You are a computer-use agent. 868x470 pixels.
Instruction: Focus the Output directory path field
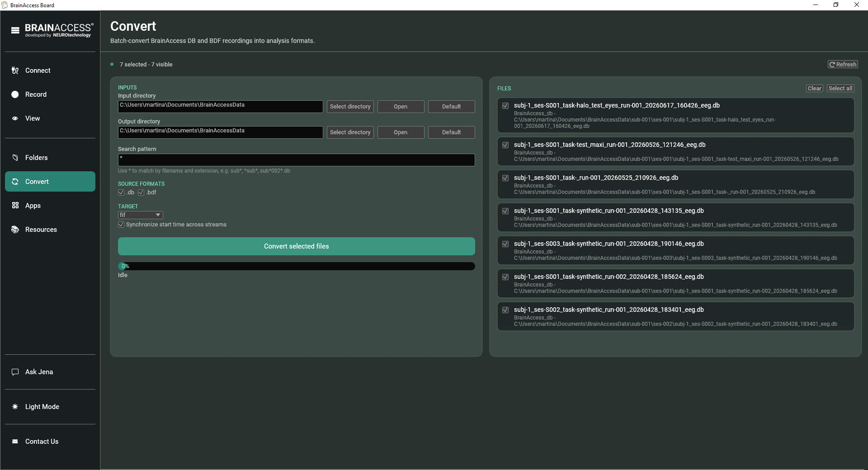coord(221,132)
